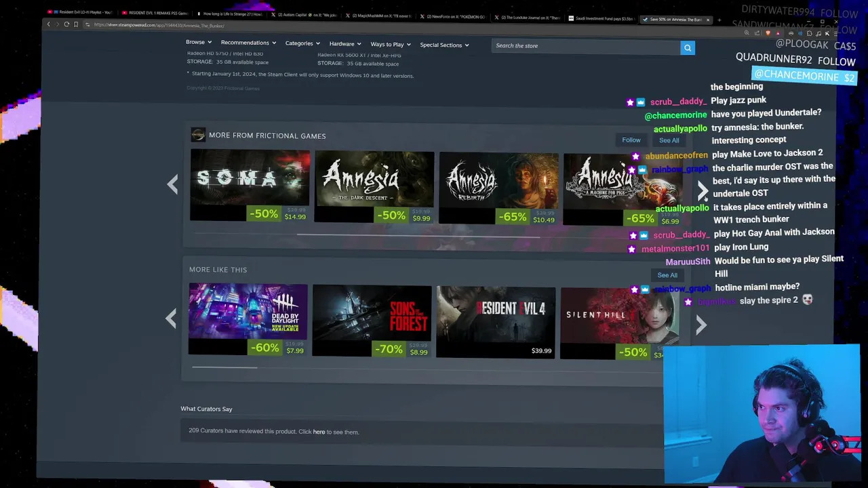
Task: Switch to How long is Life is Strange tab
Action: tap(229, 14)
